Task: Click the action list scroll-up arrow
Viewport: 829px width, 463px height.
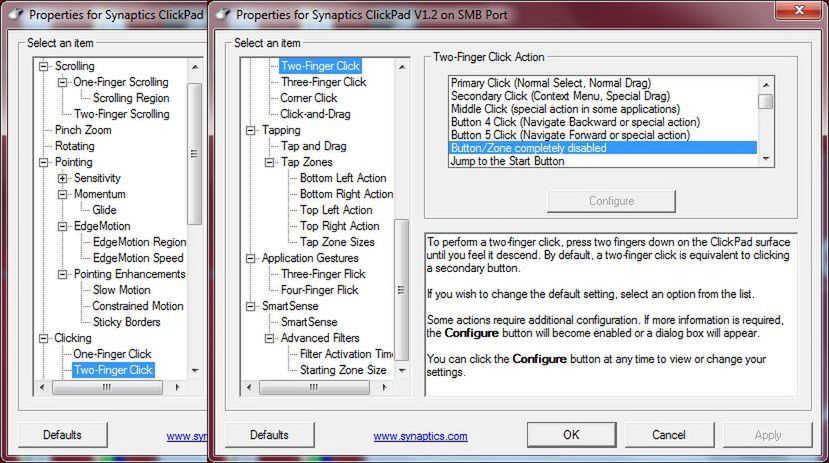Action: [x=766, y=85]
